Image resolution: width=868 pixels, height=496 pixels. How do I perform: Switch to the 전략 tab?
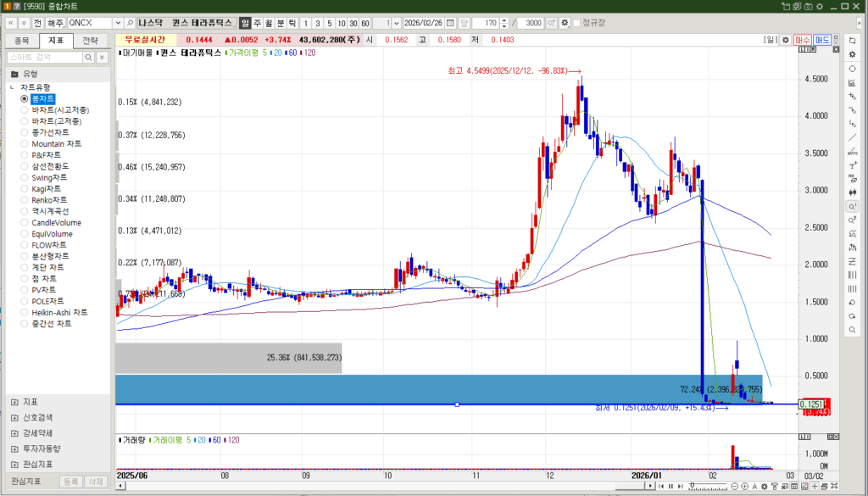(90, 40)
